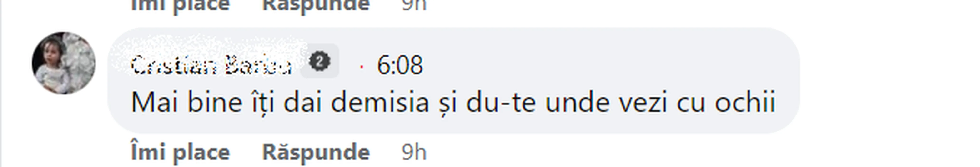Image resolution: width=980 pixels, height=167 pixels.
Task: Click the gray vertical line at left edge
Action: [x=1, y=83]
